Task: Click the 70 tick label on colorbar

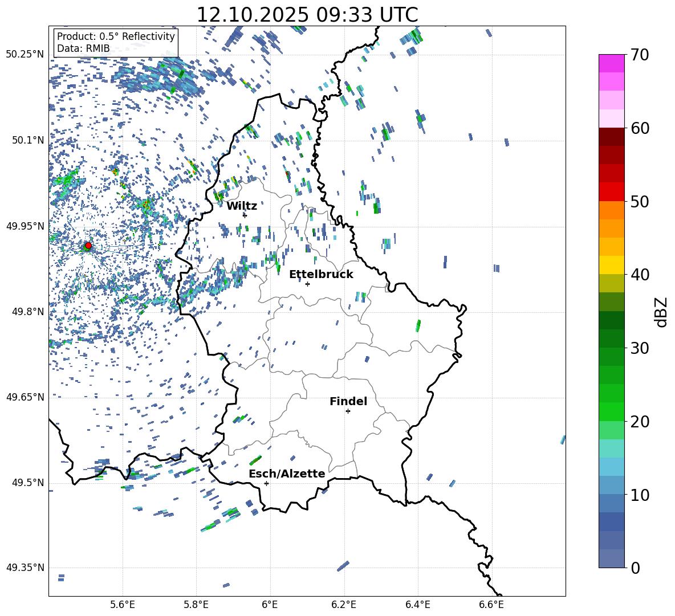Action: coord(640,55)
